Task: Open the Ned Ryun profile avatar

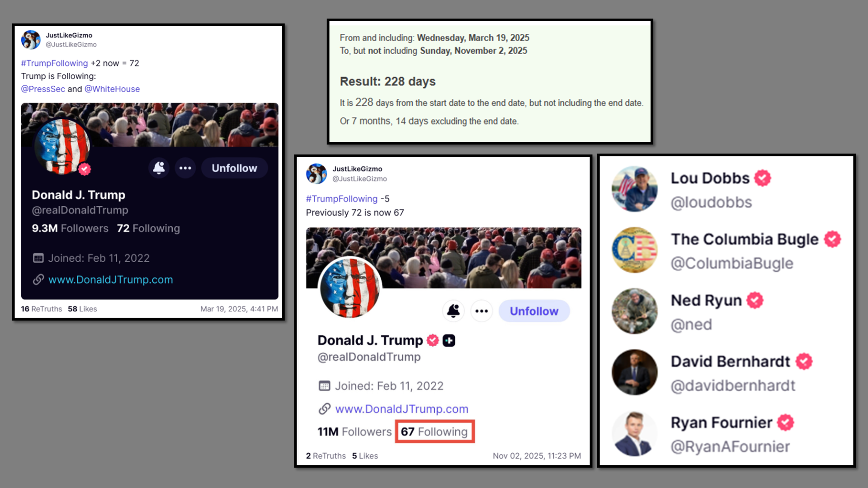Action: 634,311
